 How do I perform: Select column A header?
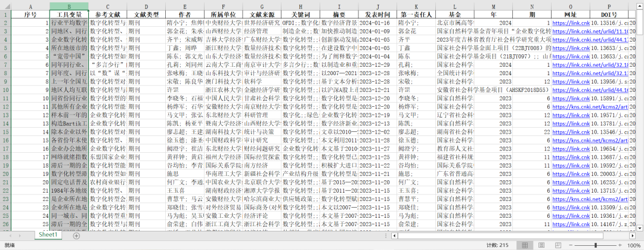pos(30,6)
